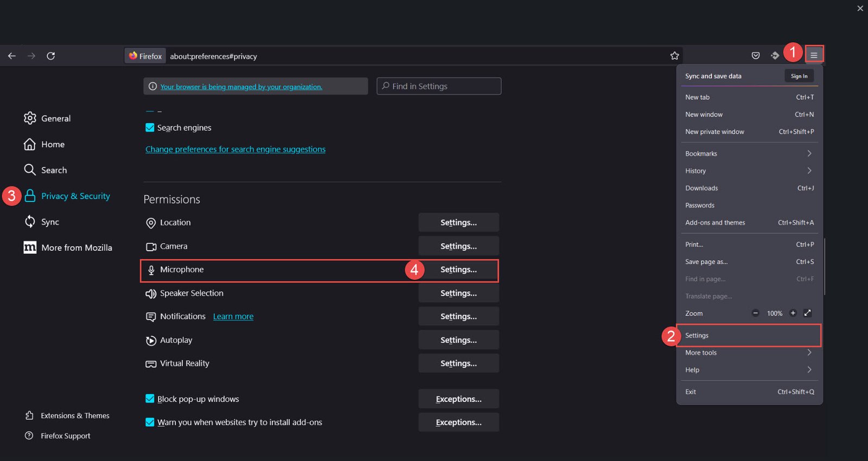The width and height of the screenshot is (868, 461).
Task: Click the Find in Settings search field
Action: (439, 86)
